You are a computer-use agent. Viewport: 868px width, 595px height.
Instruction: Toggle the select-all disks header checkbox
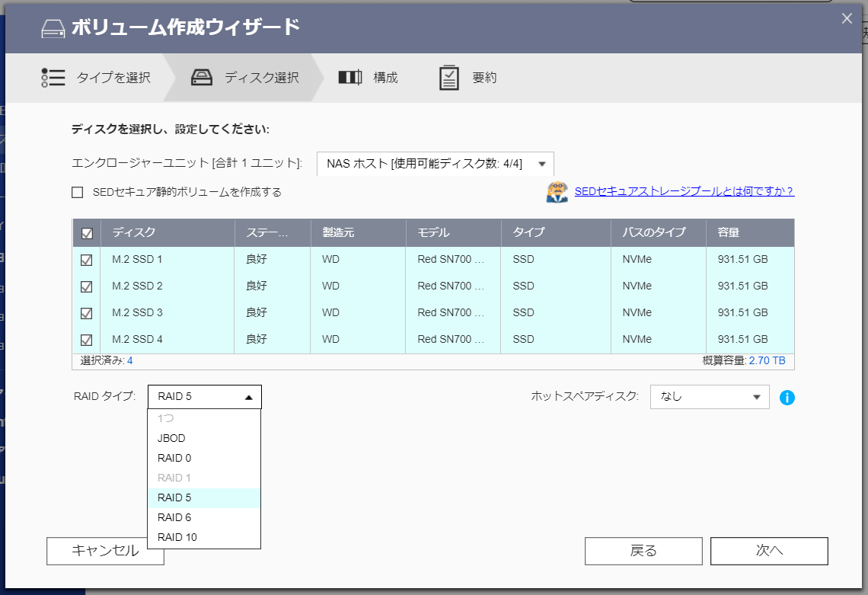[87, 233]
